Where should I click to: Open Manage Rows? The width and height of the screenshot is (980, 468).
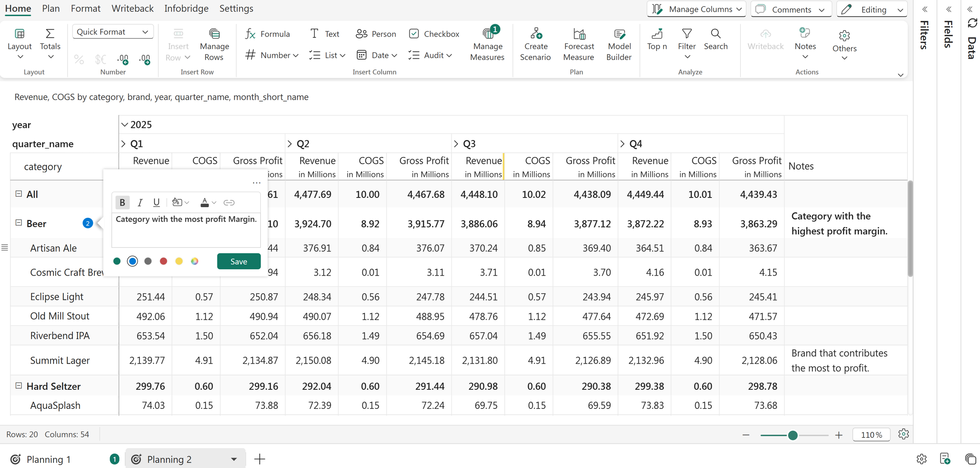pyautogui.click(x=214, y=44)
